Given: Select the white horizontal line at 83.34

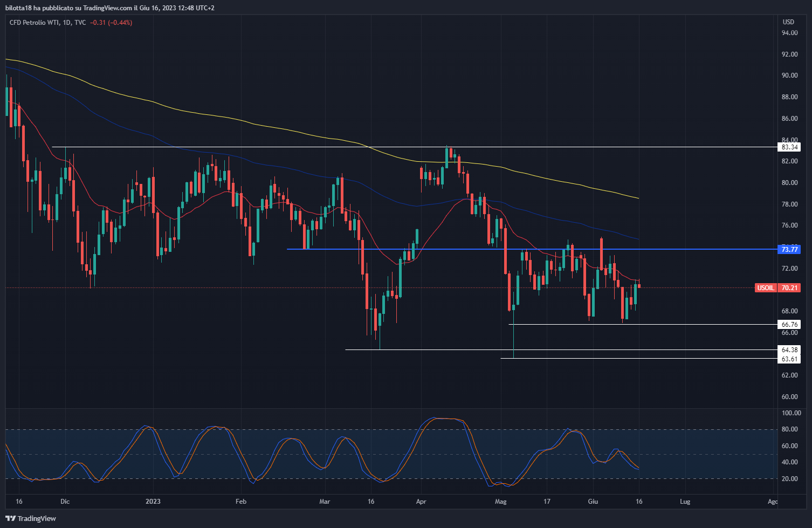Looking at the screenshot, I should 414,147.
